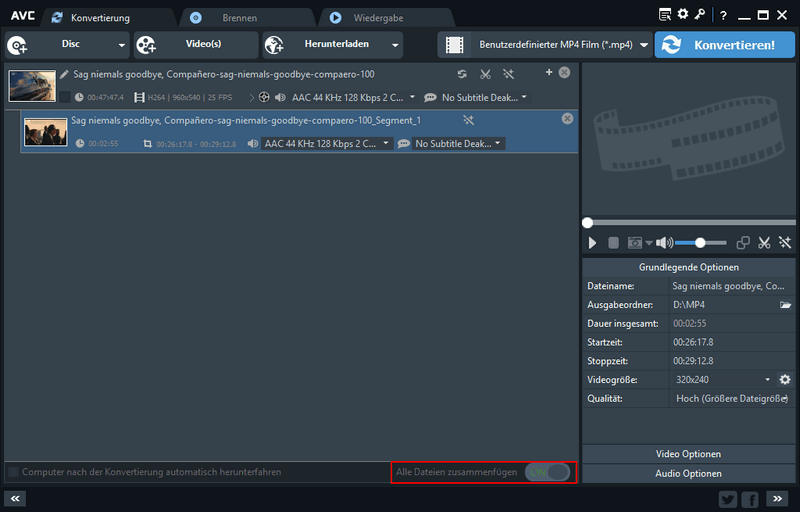Screen dimensions: 800x512
Task: Open snapshot options dropdown arrow
Action: click(649, 243)
